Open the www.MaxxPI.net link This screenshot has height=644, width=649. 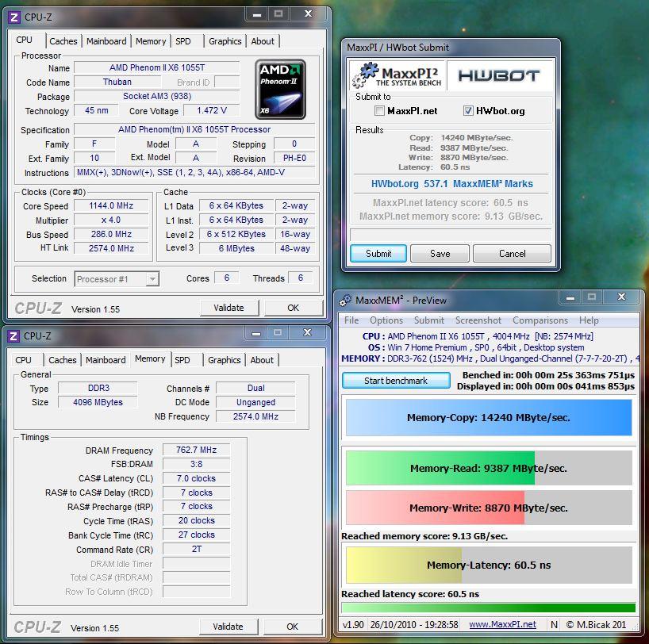(502, 624)
